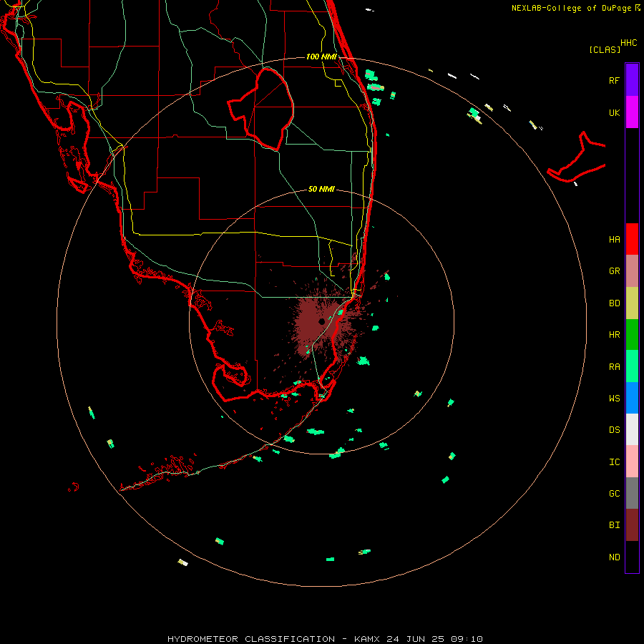Click the DS legend label
This screenshot has height=644, width=644.
coord(614,430)
